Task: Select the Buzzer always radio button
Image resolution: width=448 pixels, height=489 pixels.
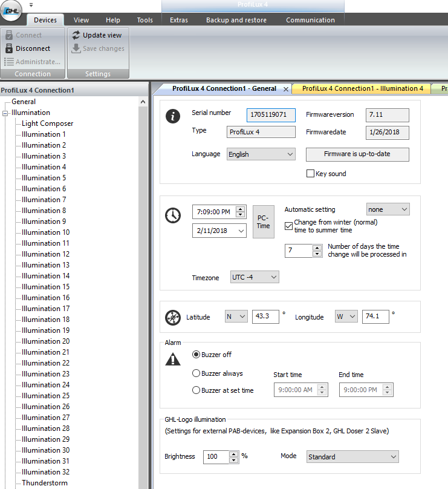Action: 196,373
